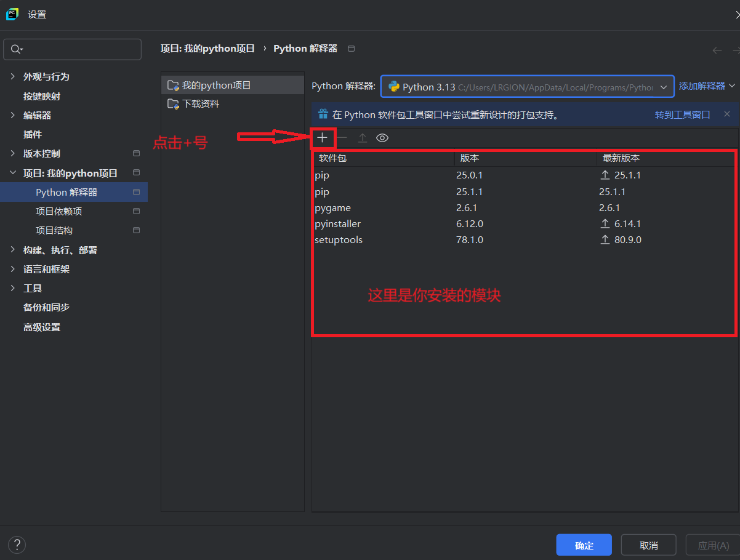Select the pygame package row
This screenshot has width=740, height=560.
pos(332,207)
